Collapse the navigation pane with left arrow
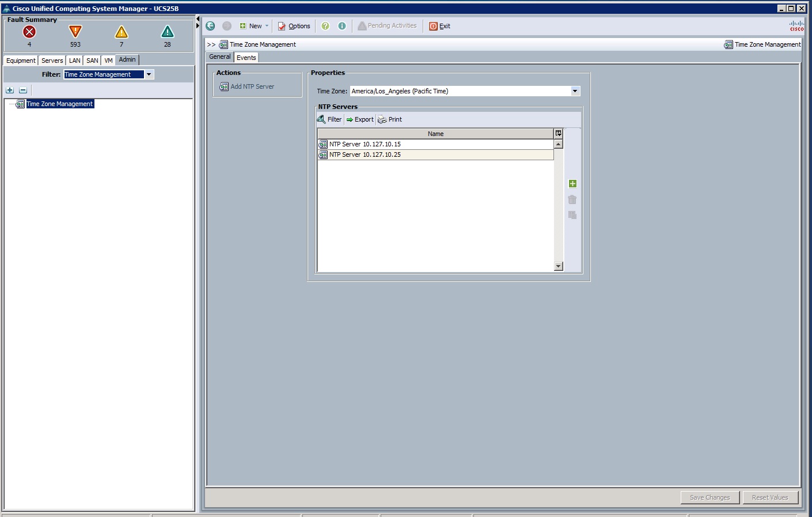This screenshot has width=812, height=517. pyautogui.click(x=198, y=19)
